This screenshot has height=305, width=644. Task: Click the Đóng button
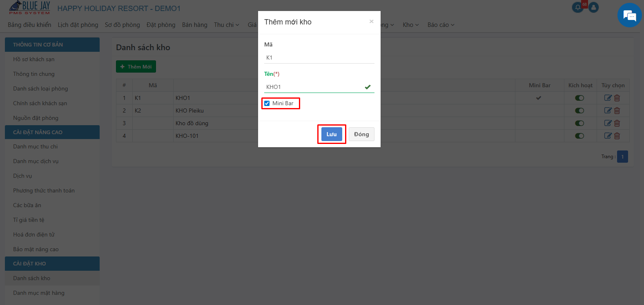(x=361, y=134)
